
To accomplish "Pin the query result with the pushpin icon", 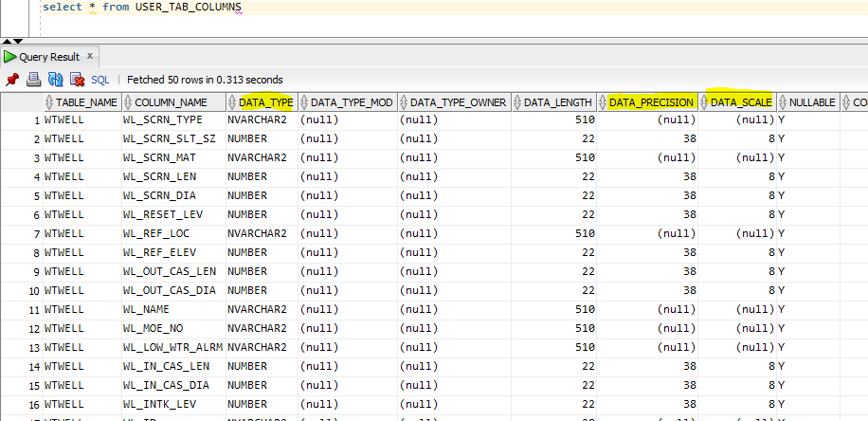I will (12, 80).
